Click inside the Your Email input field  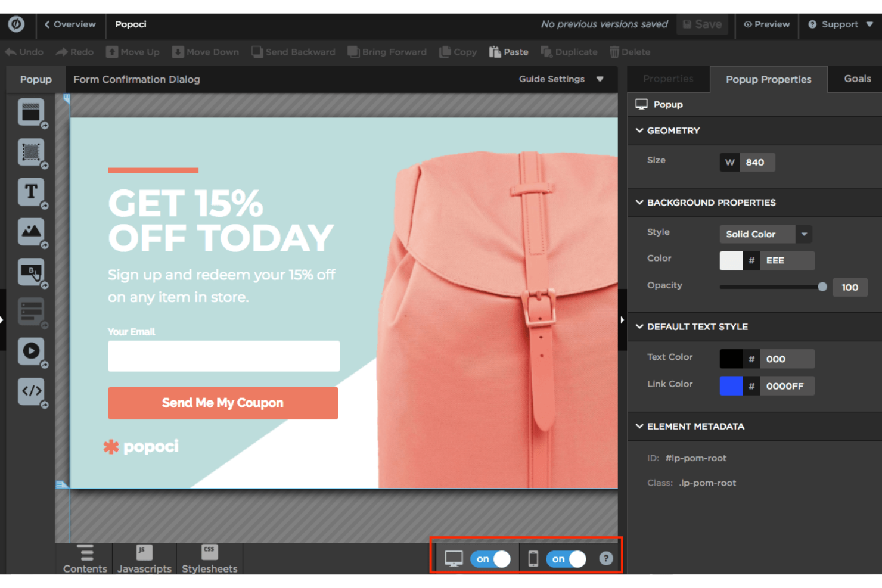[x=222, y=356]
